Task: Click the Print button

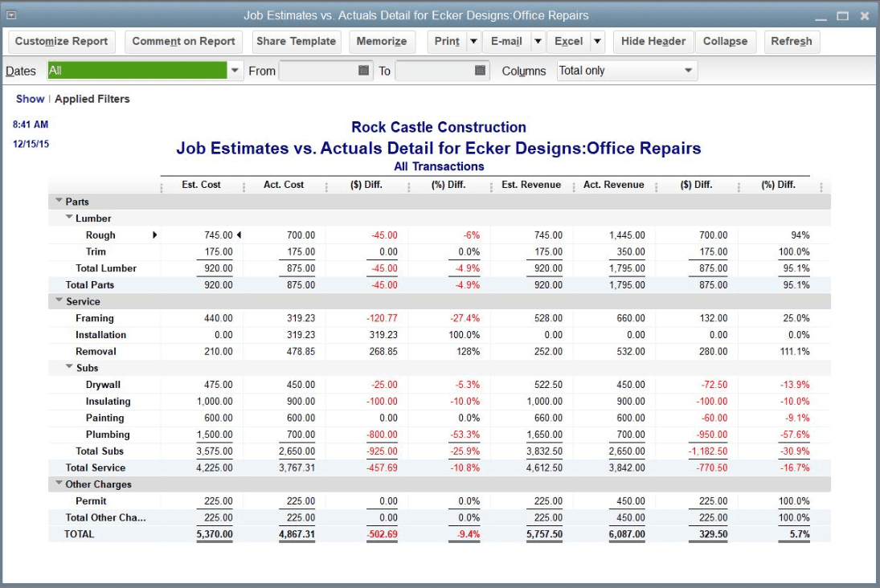Action: pos(447,42)
